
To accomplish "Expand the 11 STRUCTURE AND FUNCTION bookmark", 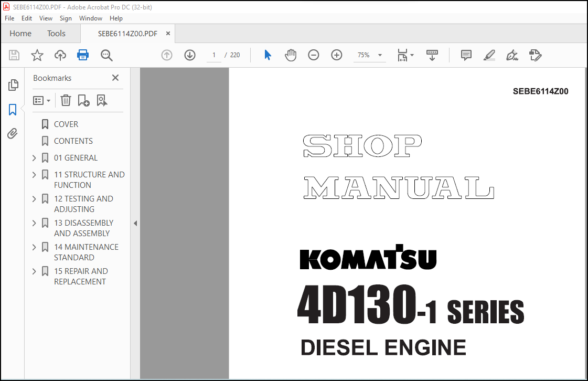I will (34, 175).
